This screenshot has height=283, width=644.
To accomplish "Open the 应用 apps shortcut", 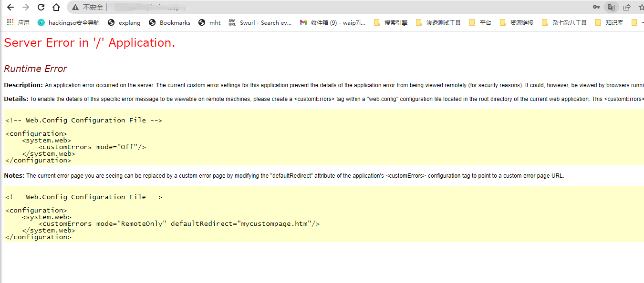I will pyautogui.click(x=18, y=22).
